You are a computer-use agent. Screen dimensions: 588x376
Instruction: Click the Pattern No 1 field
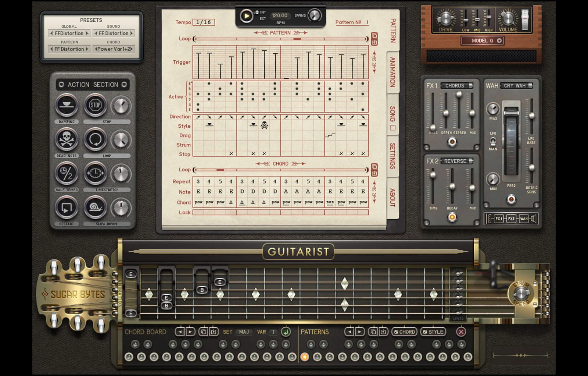click(352, 22)
